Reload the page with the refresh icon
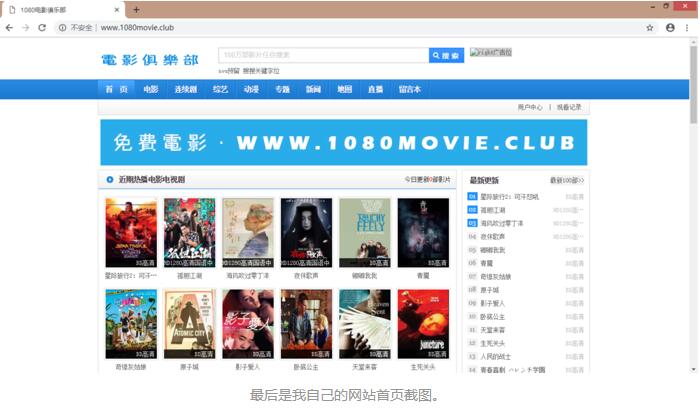The height and width of the screenshot is (415, 700). [42, 28]
